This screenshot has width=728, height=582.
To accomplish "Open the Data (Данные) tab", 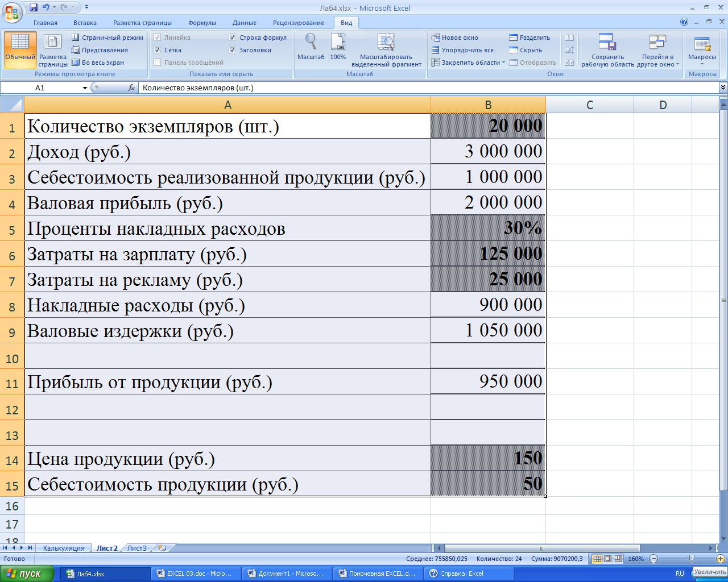I will coord(244,23).
